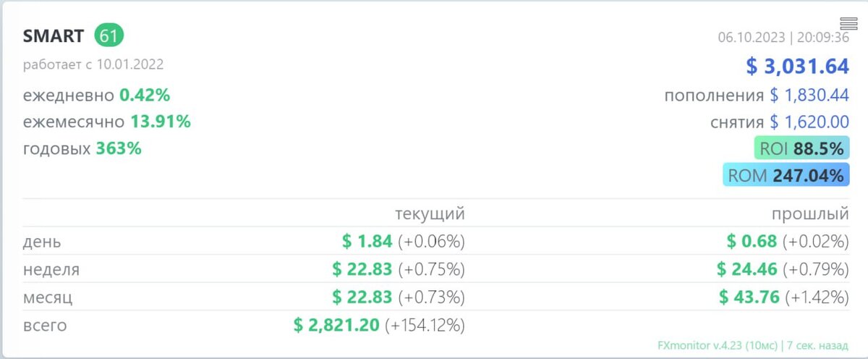Click the green 61 badge
This screenshot has height=359, width=868.
[x=109, y=36]
